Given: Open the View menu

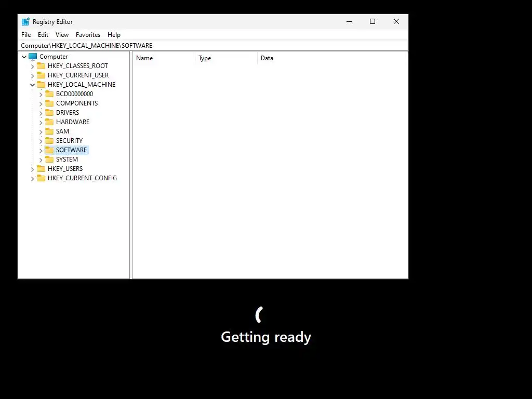Looking at the screenshot, I should click(x=62, y=35).
